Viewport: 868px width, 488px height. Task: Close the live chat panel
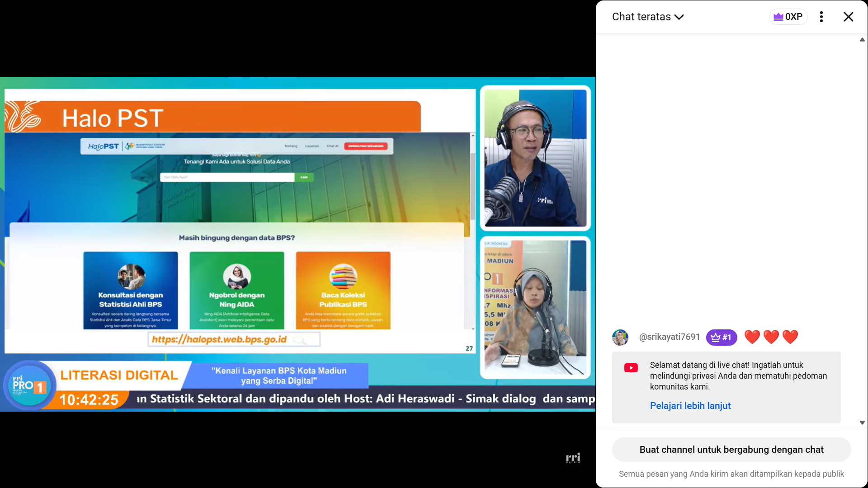[848, 17]
